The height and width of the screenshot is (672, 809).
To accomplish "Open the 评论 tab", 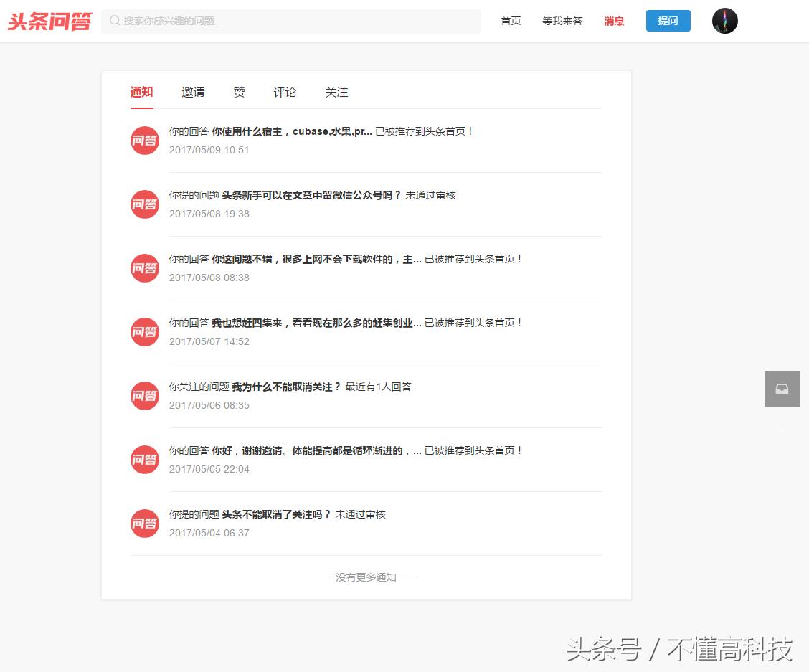I will tap(284, 92).
